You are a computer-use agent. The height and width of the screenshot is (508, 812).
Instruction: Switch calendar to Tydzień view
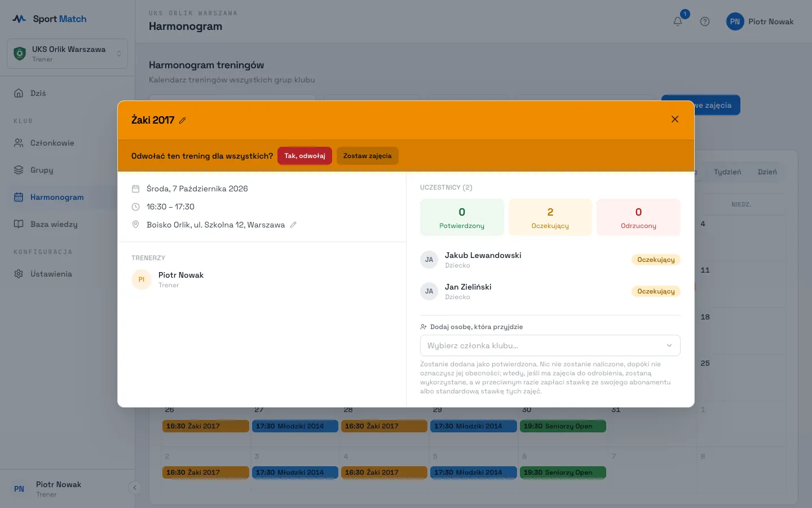tap(727, 172)
